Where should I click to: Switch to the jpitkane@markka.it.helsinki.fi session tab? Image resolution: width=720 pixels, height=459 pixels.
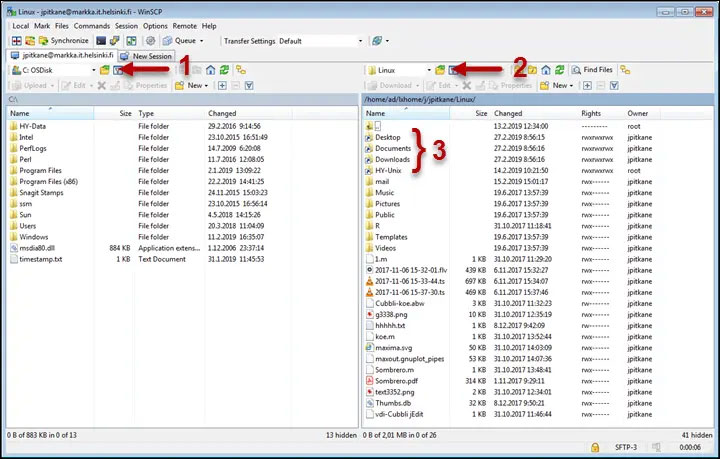pos(62,55)
